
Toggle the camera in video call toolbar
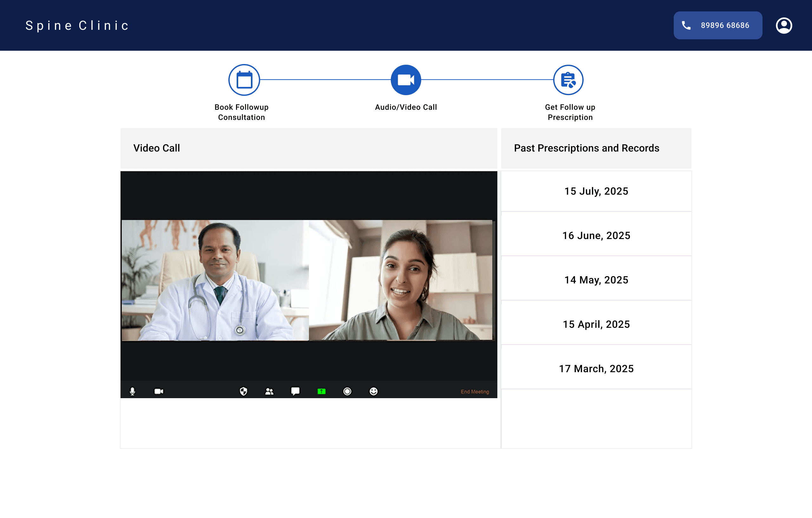pyautogui.click(x=159, y=391)
